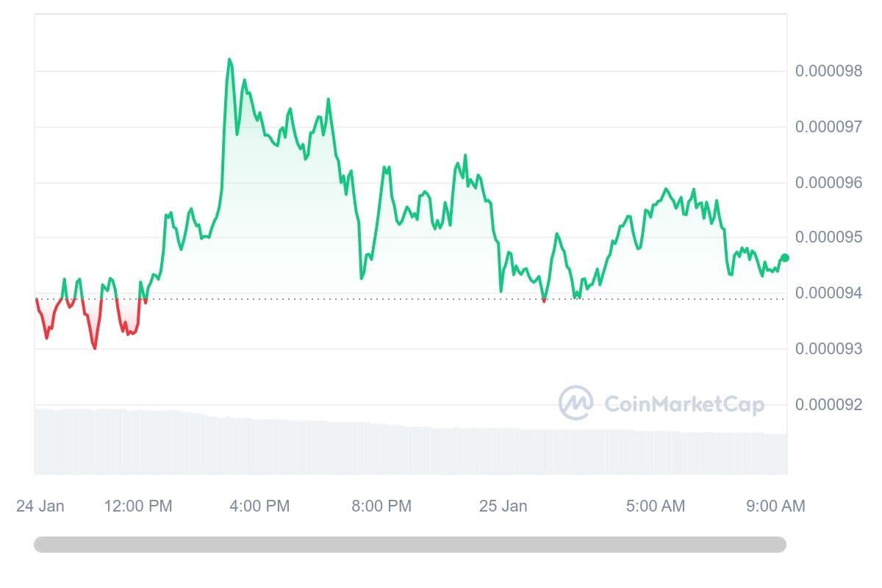The width and height of the screenshot is (882, 588).
Task: Click the 0.000097 price axis label
Action: 828,127
